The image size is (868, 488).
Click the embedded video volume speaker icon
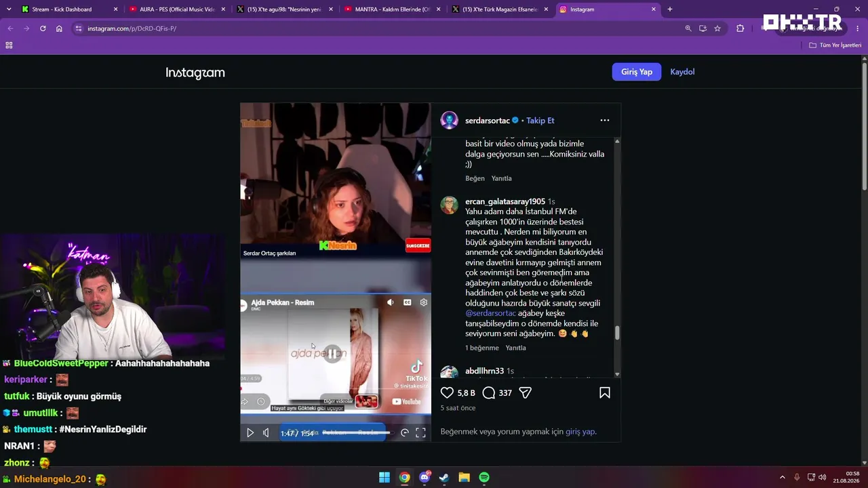point(390,302)
